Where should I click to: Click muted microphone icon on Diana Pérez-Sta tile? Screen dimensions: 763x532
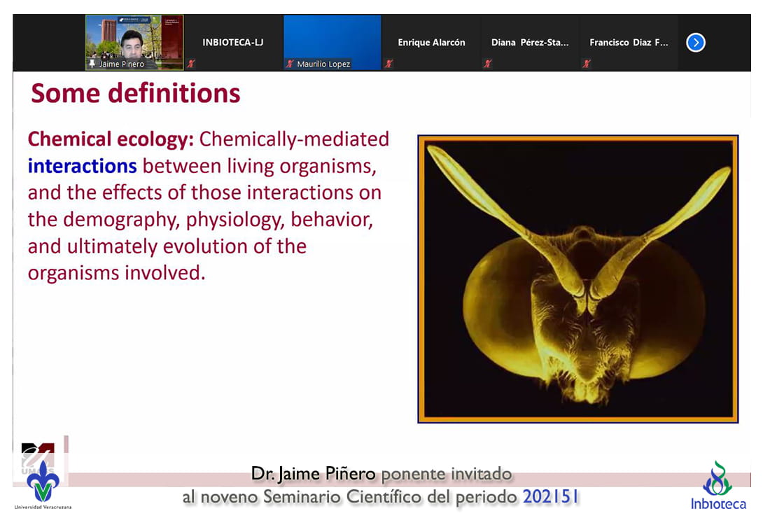[x=488, y=64]
